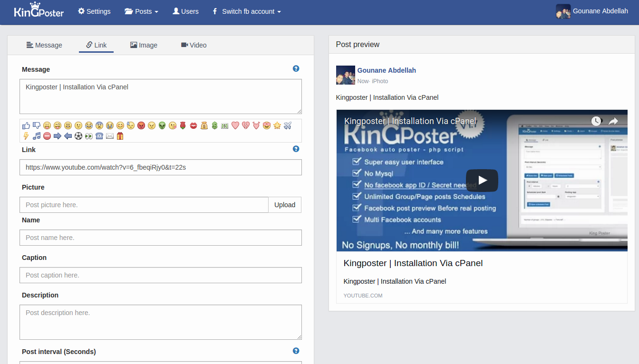This screenshot has width=639, height=364.
Task: Insert the soccer ball emoji
Action: [78, 136]
